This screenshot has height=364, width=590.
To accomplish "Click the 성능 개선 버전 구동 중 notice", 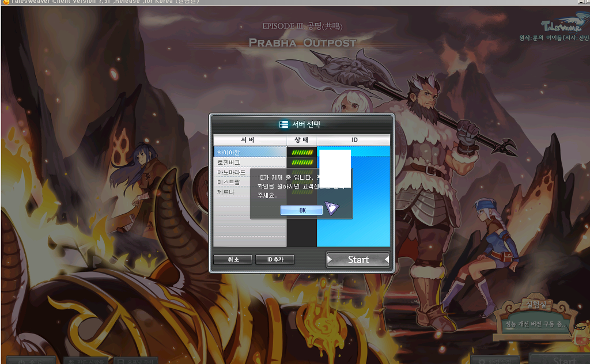I will click(535, 324).
